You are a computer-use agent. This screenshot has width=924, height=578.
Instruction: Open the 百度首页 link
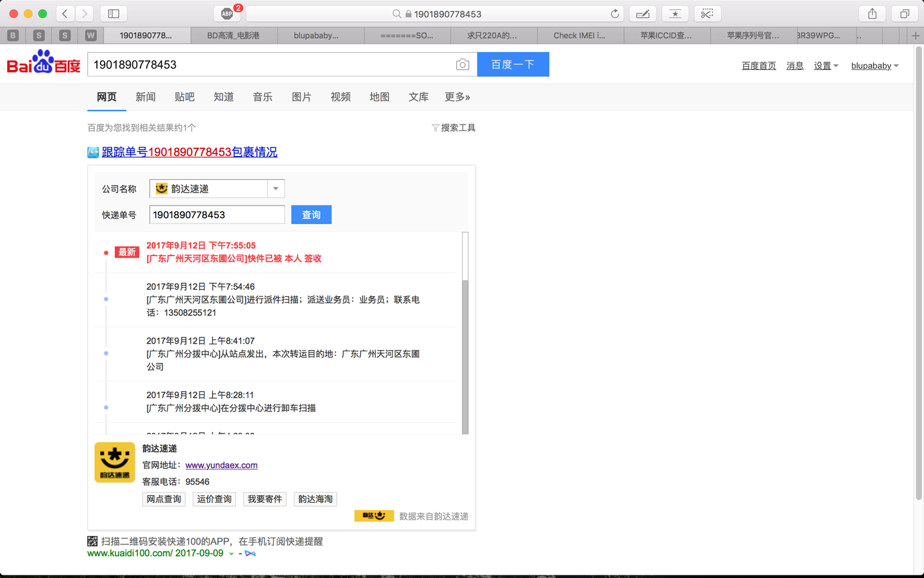tap(759, 66)
